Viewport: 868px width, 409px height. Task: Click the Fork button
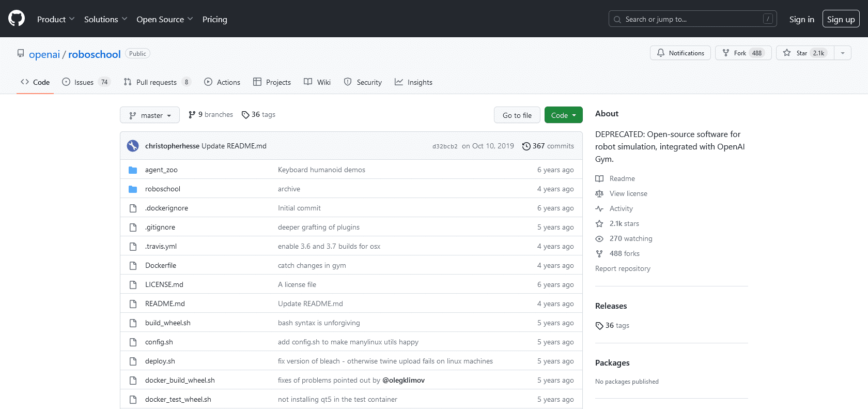click(x=743, y=53)
